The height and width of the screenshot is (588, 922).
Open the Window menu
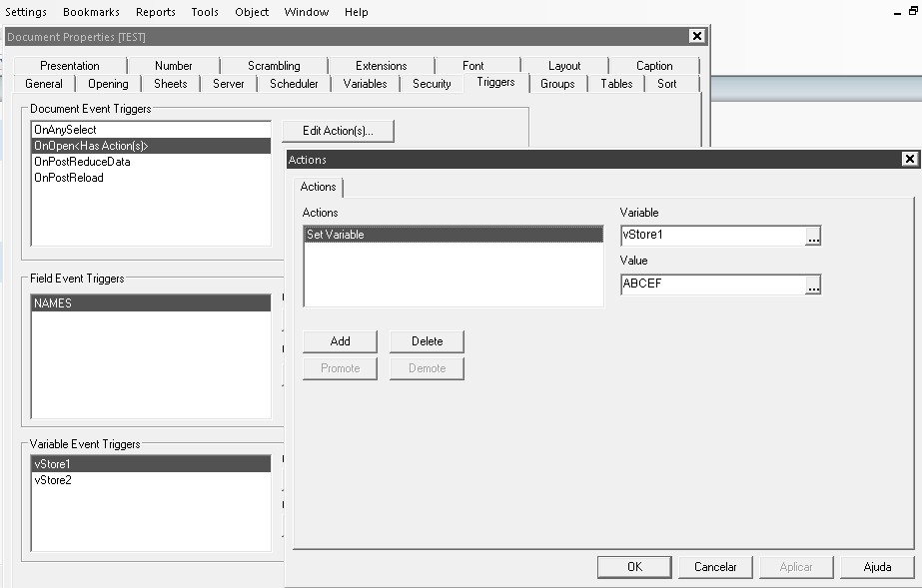[307, 12]
